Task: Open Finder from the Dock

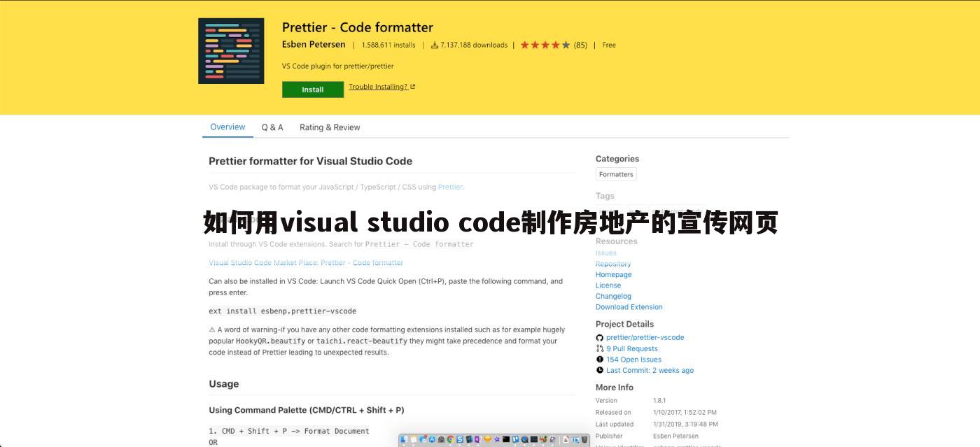Action: pos(404,439)
